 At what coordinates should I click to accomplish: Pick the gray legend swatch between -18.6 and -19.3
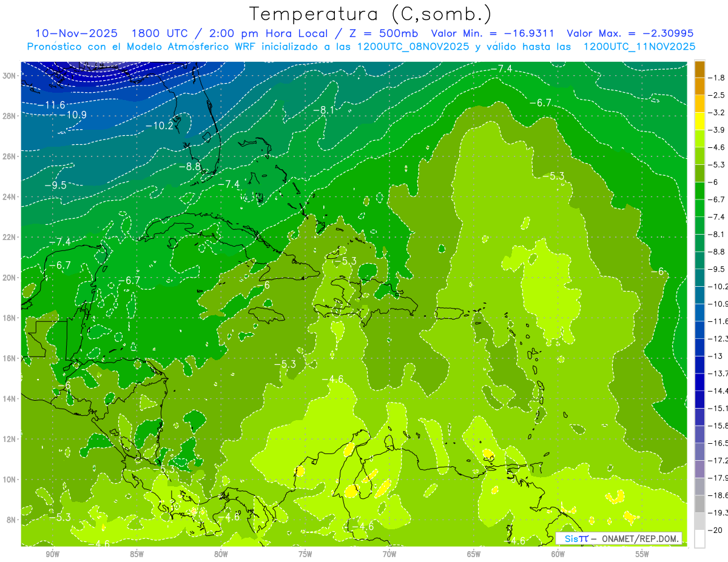coord(699,504)
